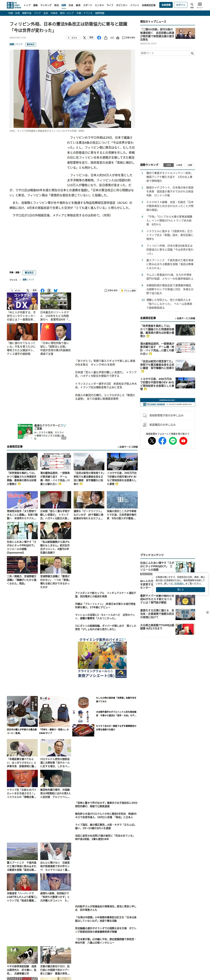The height and width of the screenshot is (980, 210).
Task: Open 紙面購読のお申し込み newspaper icon row
Action: coord(167,425)
